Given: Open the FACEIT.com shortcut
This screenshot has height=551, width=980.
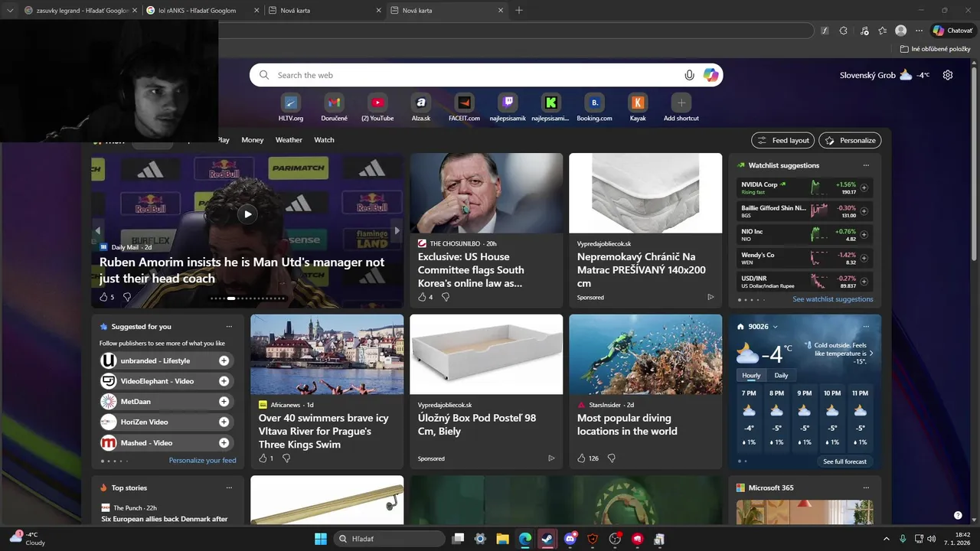Looking at the screenshot, I should pyautogui.click(x=464, y=102).
